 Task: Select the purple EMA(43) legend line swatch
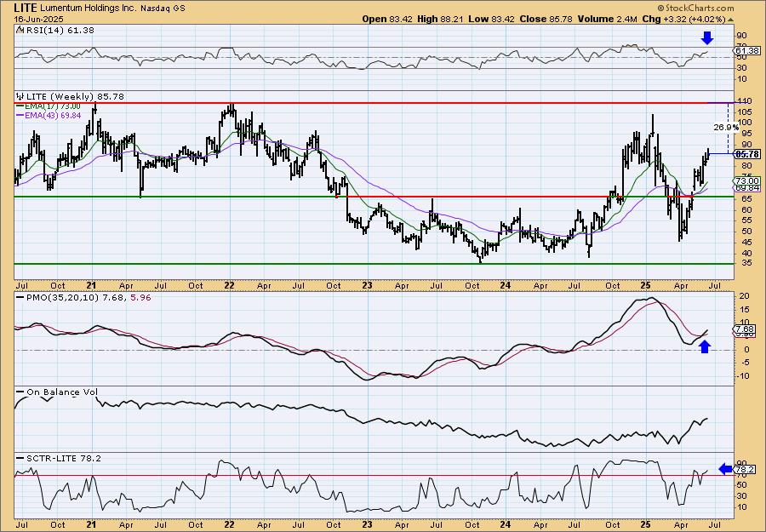click(x=20, y=115)
